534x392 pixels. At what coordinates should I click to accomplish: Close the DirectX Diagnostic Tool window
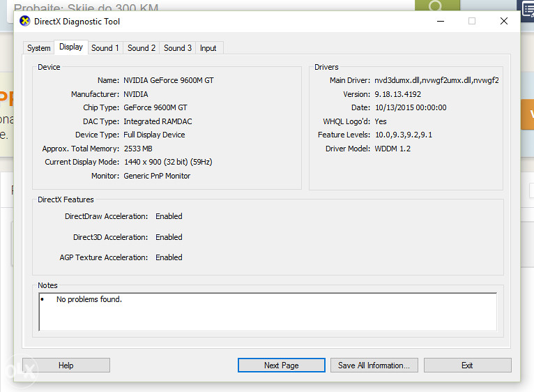pyautogui.click(x=504, y=21)
